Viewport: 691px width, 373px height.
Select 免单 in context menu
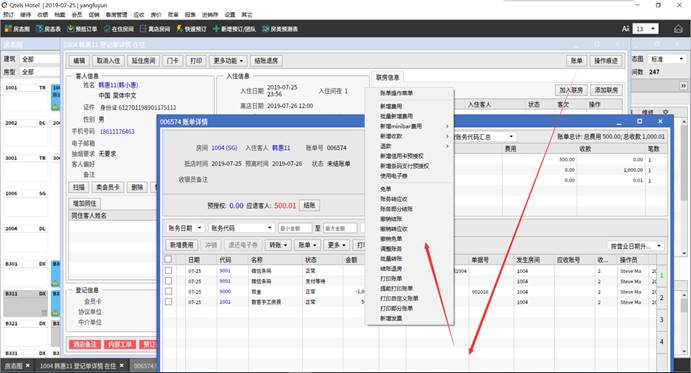pos(386,189)
